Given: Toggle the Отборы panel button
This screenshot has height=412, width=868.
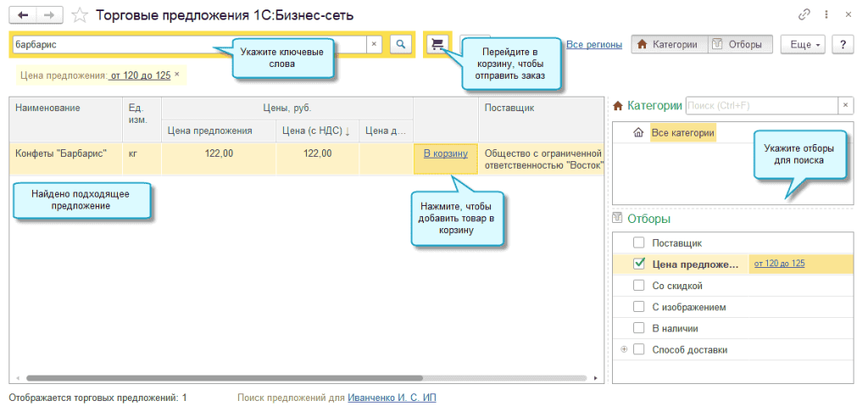Looking at the screenshot, I should tap(740, 45).
